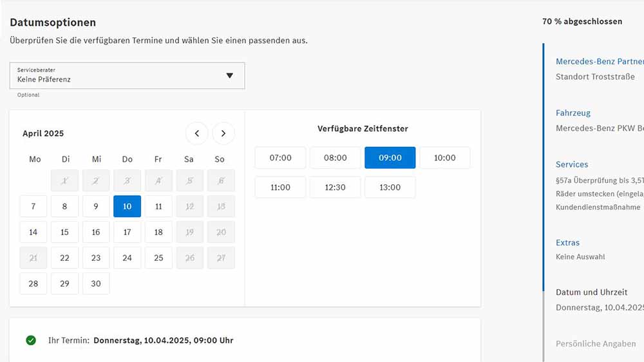Select the 08:00 time slot
Viewport: 644px width, 362px height.
pos(335,158)
